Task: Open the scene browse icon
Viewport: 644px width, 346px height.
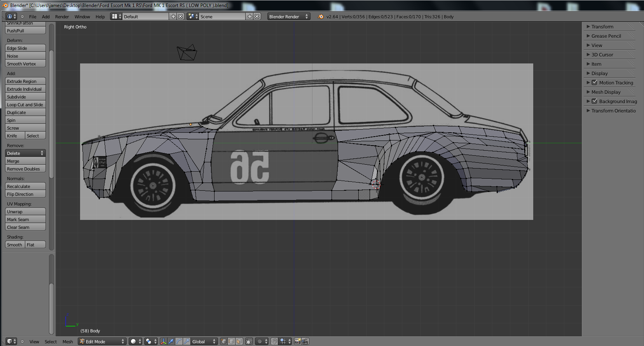Action: click(193, 16)
